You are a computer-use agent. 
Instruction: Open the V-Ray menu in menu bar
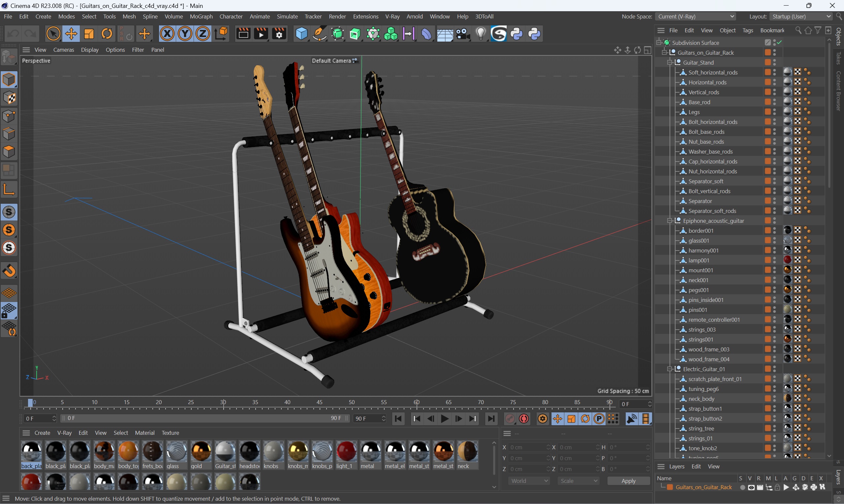point(392,16)
